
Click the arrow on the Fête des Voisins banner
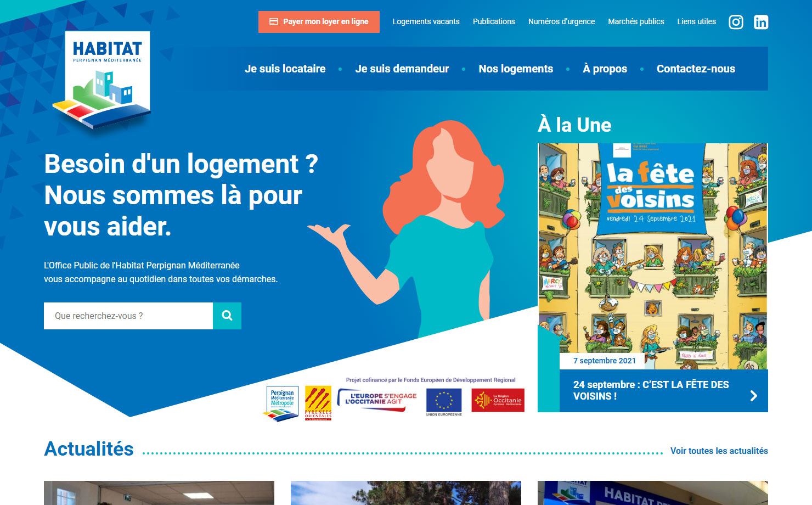pyautogui.click(x=753, y=396)
